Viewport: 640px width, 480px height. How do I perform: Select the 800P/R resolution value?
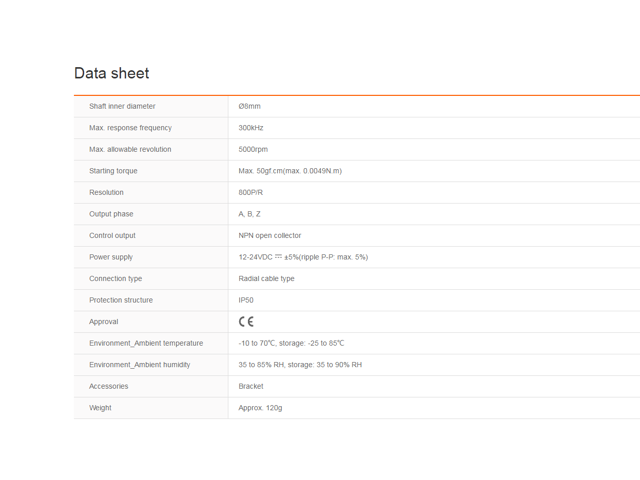pos(251,192)
